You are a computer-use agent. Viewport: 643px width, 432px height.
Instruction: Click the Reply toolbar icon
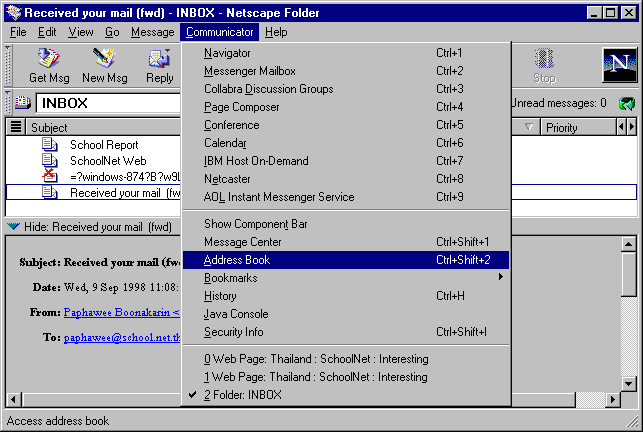tap(159, 58)
